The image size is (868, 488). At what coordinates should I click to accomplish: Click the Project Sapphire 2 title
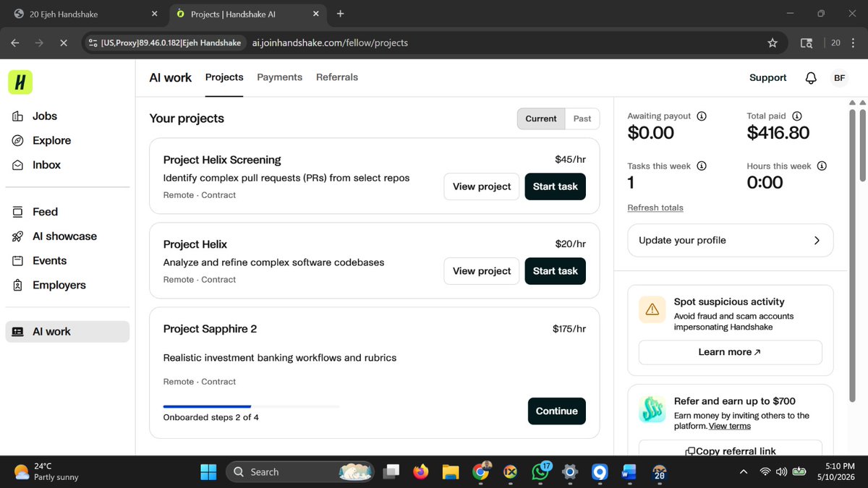(x=210, y=329)
